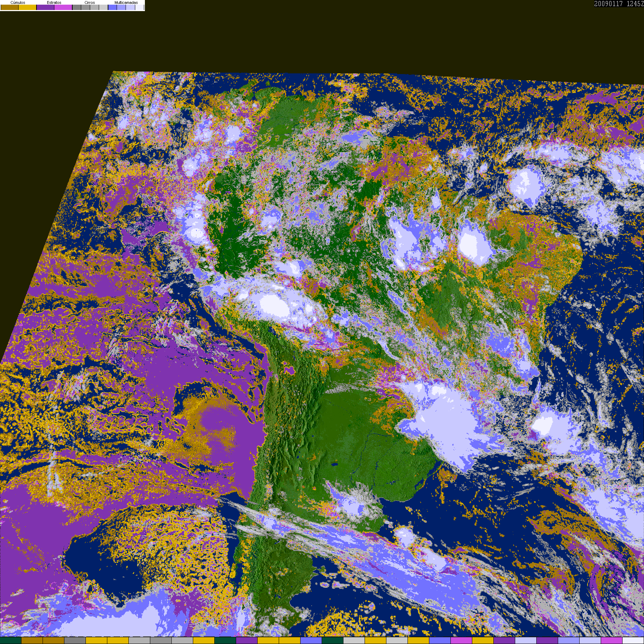This screenshot has height=644, width=644.
Task: Click the time stamp "1245Z"
Action: 635,4
